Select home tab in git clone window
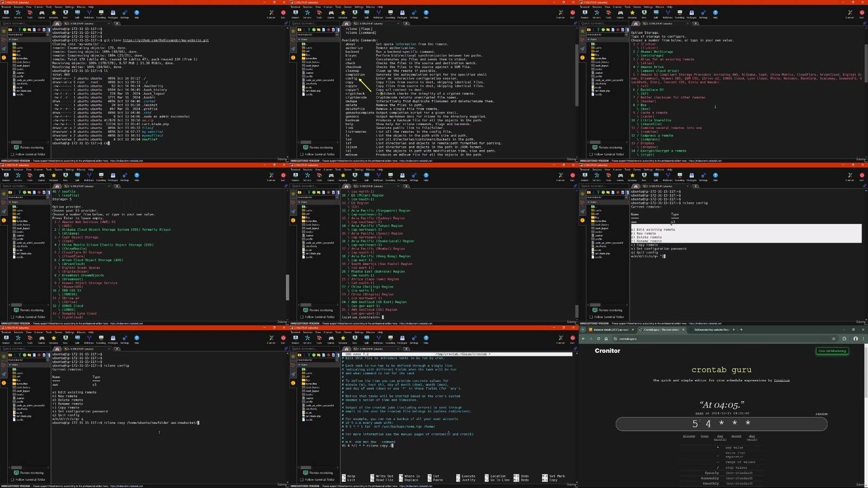The image size is (868, 488). click(57, 23)
